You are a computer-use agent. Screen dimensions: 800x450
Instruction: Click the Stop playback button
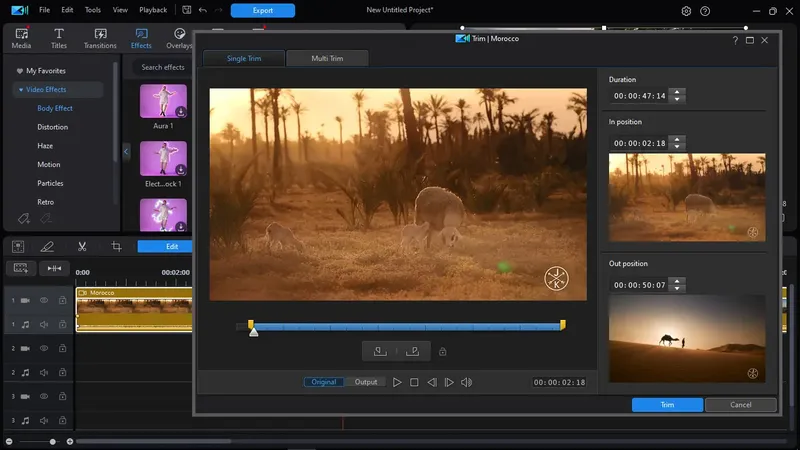click(414, 382)
